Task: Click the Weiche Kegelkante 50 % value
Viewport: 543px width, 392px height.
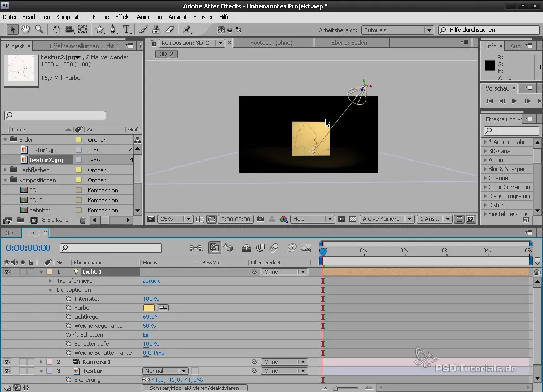Action: pos(149,326)
